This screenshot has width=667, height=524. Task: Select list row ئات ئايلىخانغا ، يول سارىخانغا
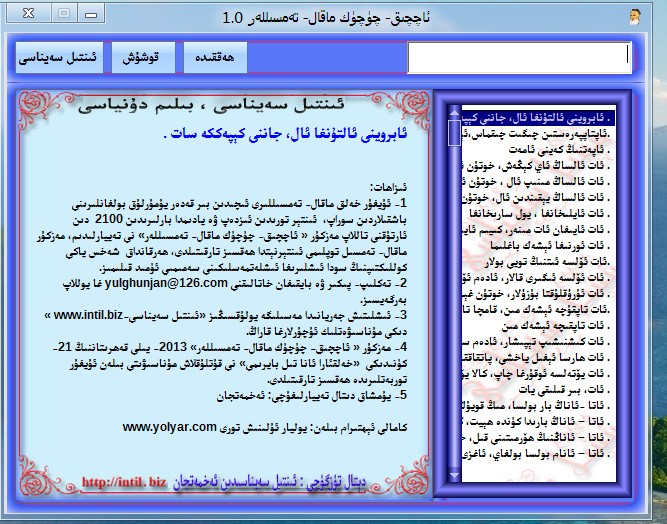(539, 214)
